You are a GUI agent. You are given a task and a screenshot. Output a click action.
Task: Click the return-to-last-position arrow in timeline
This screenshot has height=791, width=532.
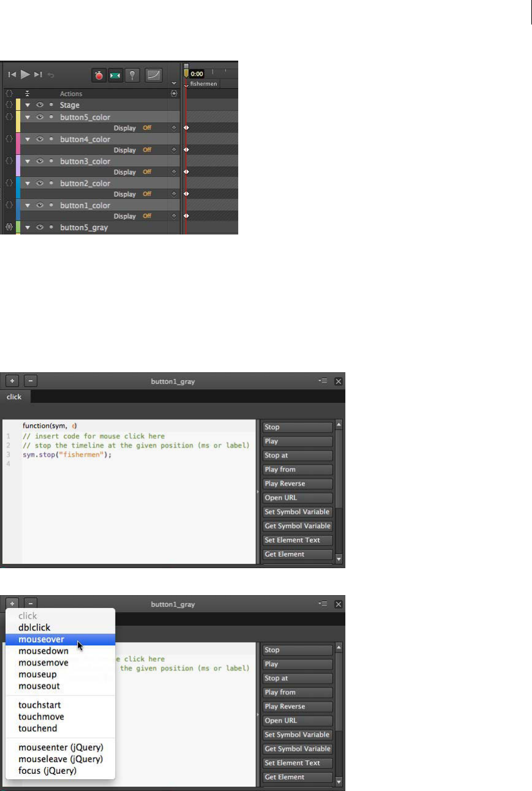pos(51,75)
